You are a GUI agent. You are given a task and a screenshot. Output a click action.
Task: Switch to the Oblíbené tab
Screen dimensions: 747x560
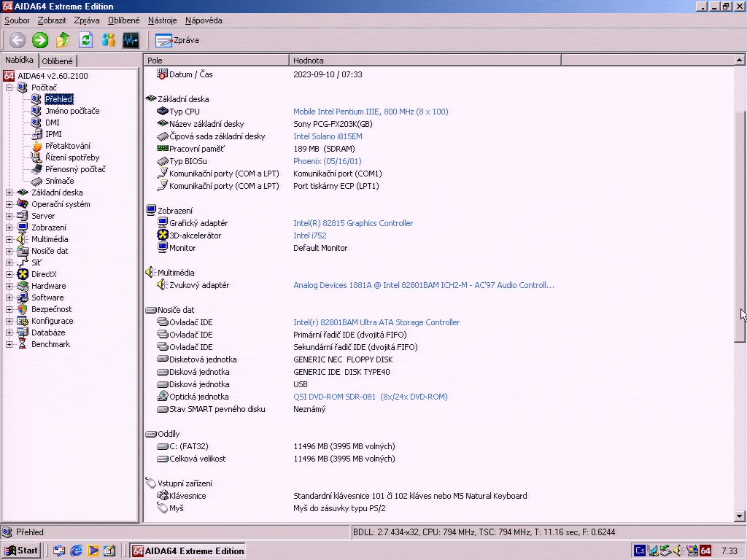57,61
